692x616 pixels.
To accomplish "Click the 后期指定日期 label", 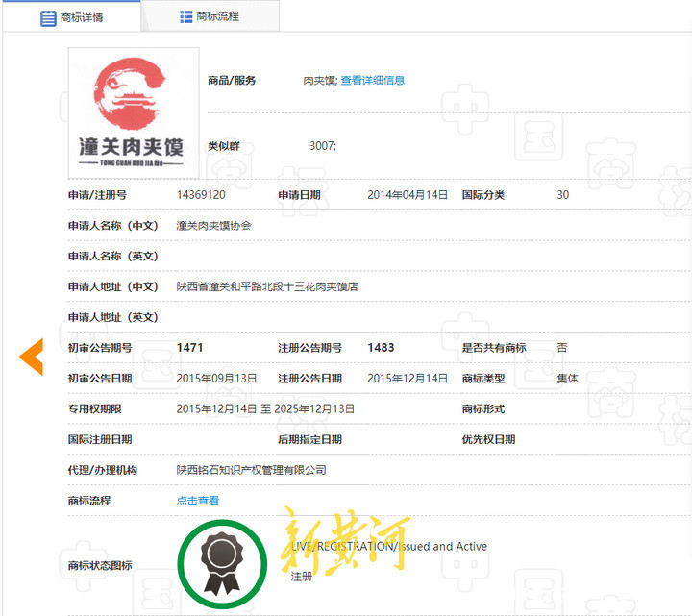I will pyautogui.click(x=309, y=439).
